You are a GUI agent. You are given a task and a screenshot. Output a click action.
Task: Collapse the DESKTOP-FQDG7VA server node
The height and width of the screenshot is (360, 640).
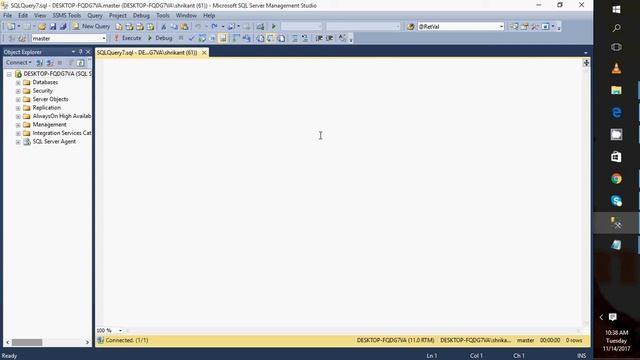[x=9, y=74]
